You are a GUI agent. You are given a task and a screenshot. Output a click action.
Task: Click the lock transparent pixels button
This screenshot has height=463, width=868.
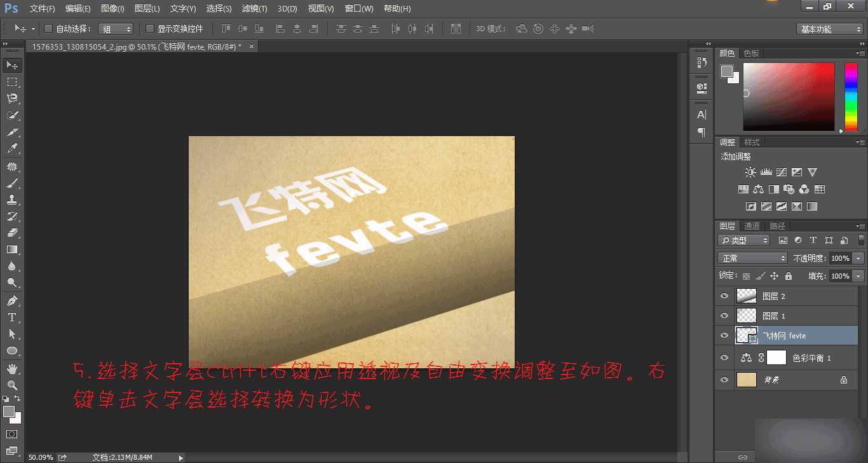pyautogui.click(x=745, y=275)
